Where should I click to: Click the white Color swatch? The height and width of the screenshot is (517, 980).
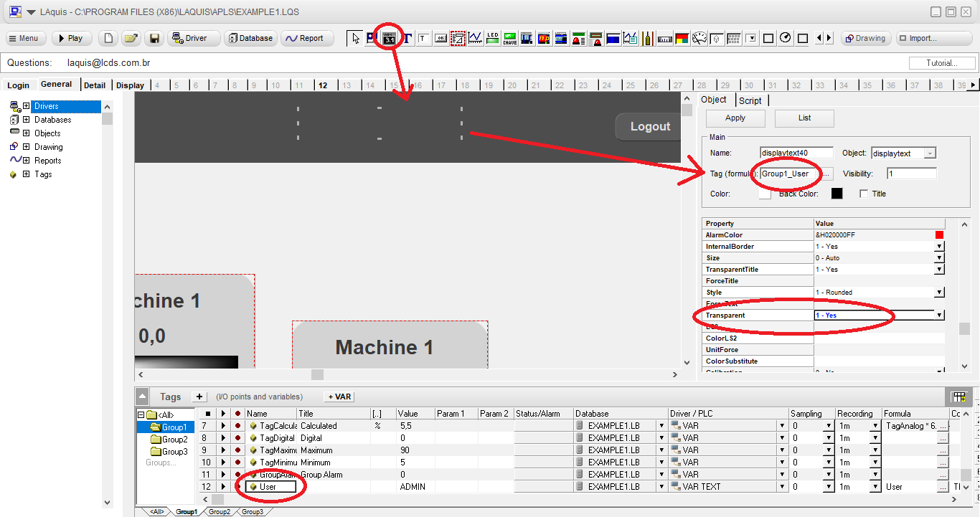pyautogui.click(x=765, y=194)
